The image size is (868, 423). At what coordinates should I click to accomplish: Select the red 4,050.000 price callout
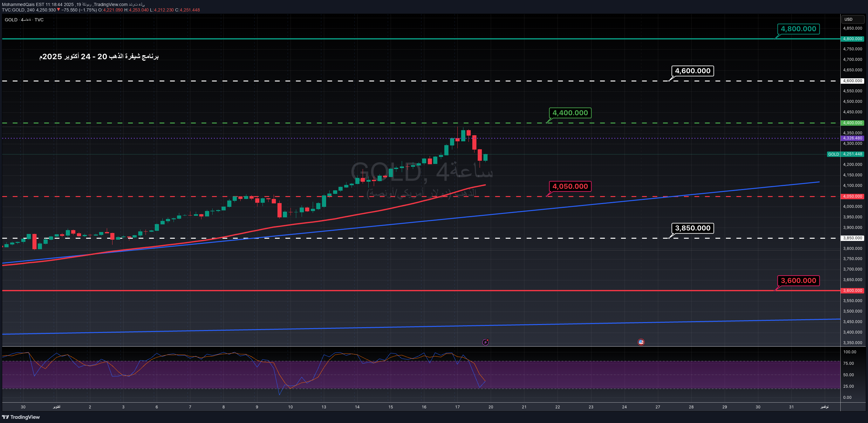click(570, 186)
